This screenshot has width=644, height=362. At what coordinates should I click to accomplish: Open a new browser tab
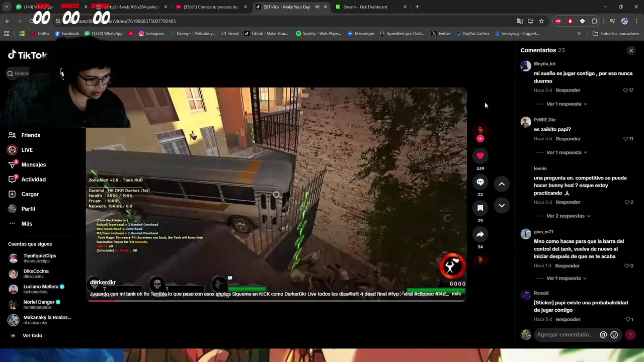(x=417, y=7)
